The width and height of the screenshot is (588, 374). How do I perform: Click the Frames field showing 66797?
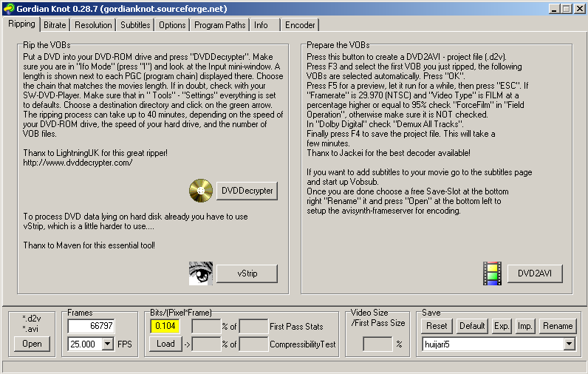[x=91, y=326]
